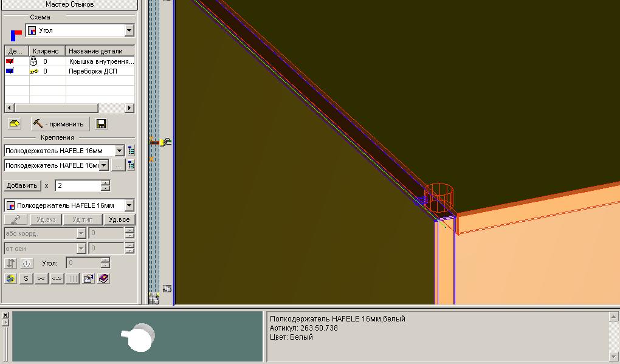Viewport: 620px width, 364px height.
Task: Toggle the padlock in Крышка внутренняя row
Action: (x=33, y=61)
